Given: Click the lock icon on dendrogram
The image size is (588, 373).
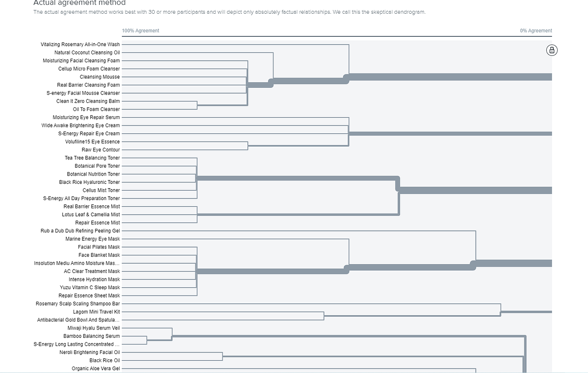Looking at the screenshot, I should pos(552,50).
